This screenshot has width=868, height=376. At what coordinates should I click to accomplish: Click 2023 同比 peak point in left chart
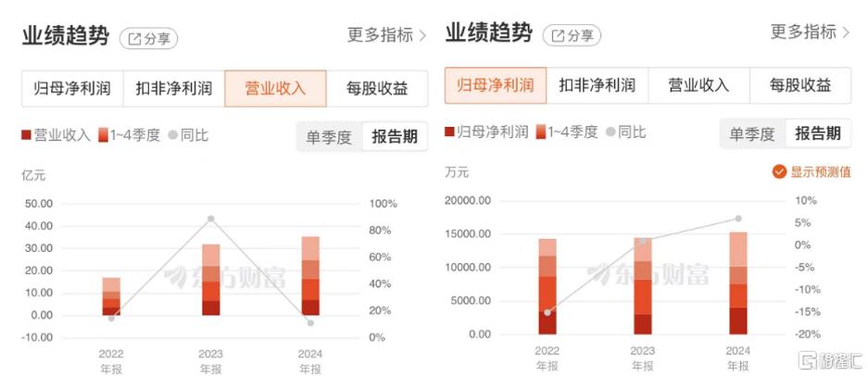tap(211, 219)
